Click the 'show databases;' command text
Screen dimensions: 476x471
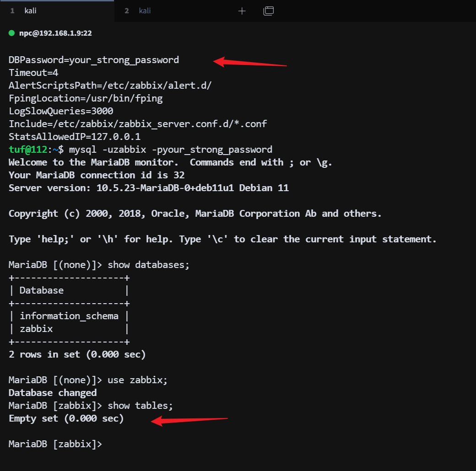coord(148,265)
